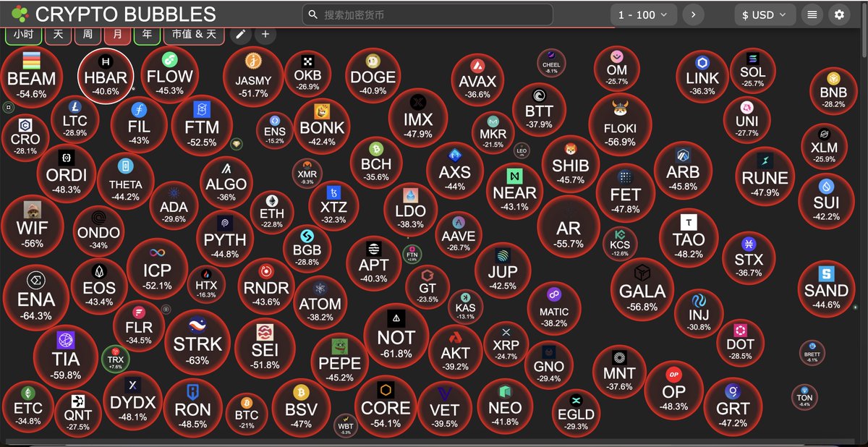The height and width of the screenshot is (447, 868).
Task: Click the pencil edit chart icon
Action: coord(241,34)
